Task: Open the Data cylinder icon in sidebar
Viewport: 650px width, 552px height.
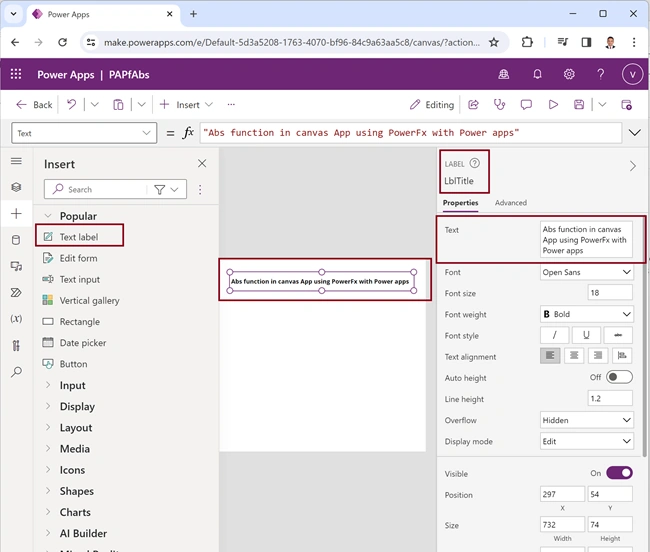Action: click(16, 240)
